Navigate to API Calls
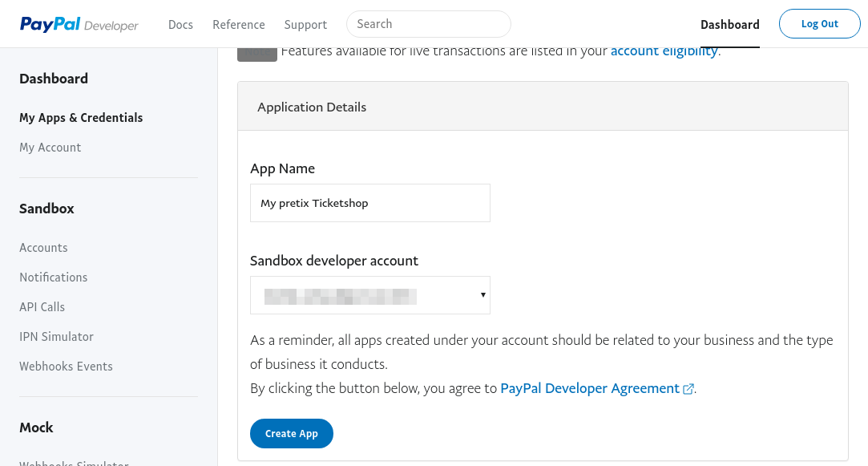 click(x=42, y=307)
